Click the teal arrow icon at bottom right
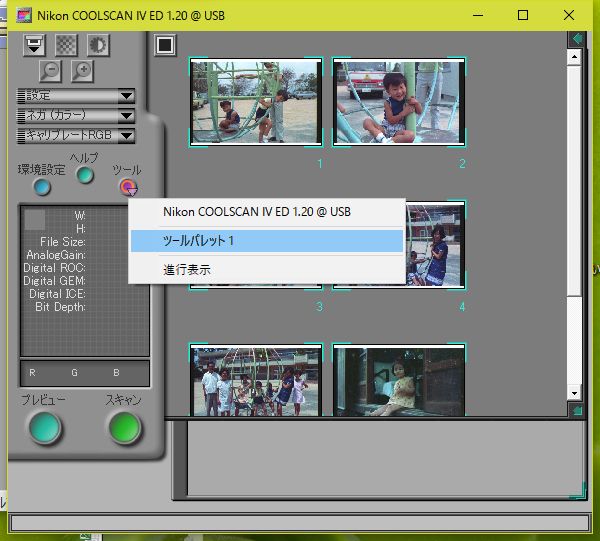The width and height of the screenshot is (600, 541). pos(576,411)
